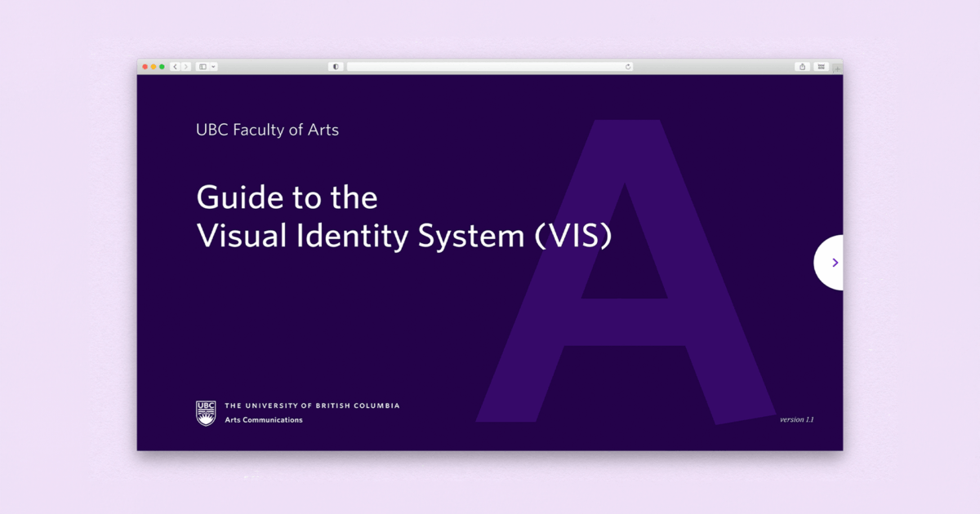Click the version 1.1 text
Viewport: 980px width, 514px height.
[x=795, y=419]
